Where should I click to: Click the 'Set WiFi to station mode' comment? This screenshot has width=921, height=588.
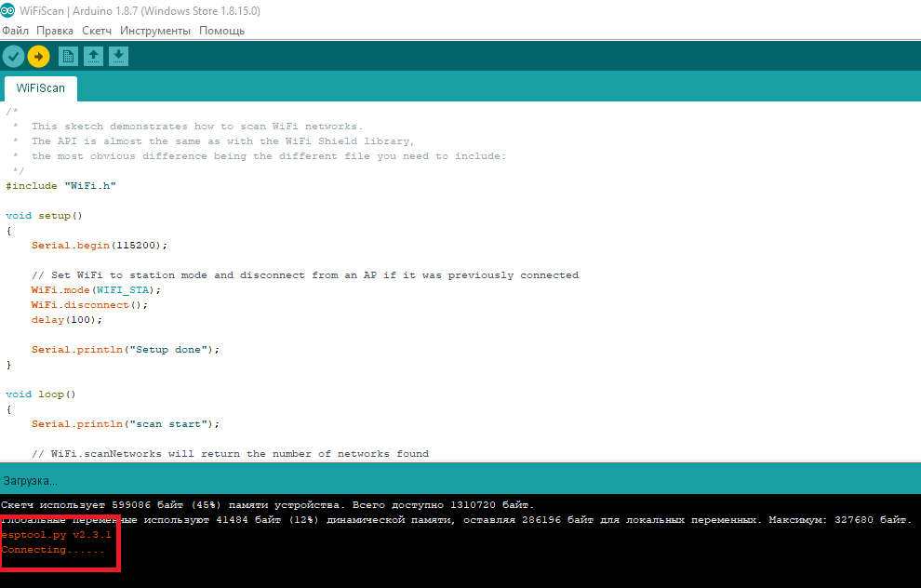305,274
